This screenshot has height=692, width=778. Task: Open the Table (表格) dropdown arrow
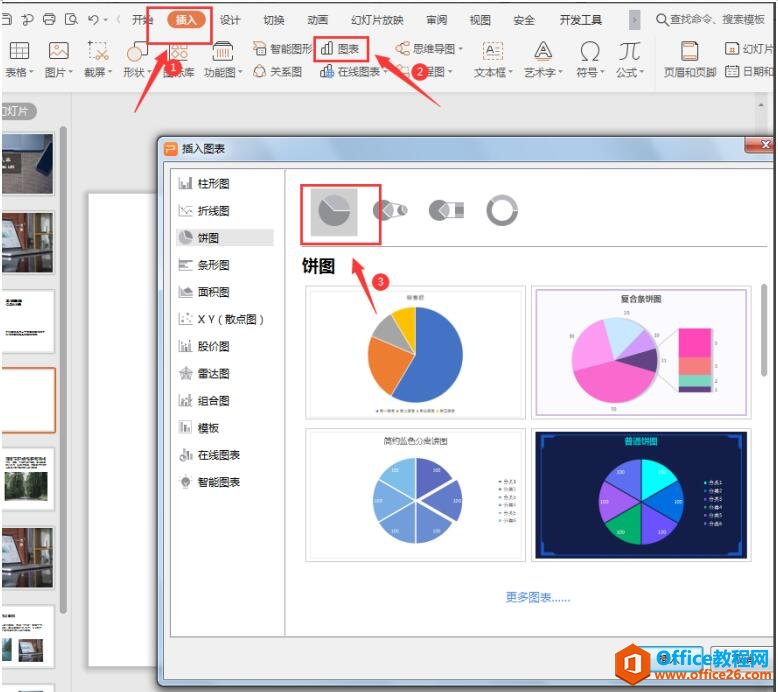pyautogui.click(x=31, y=72)
